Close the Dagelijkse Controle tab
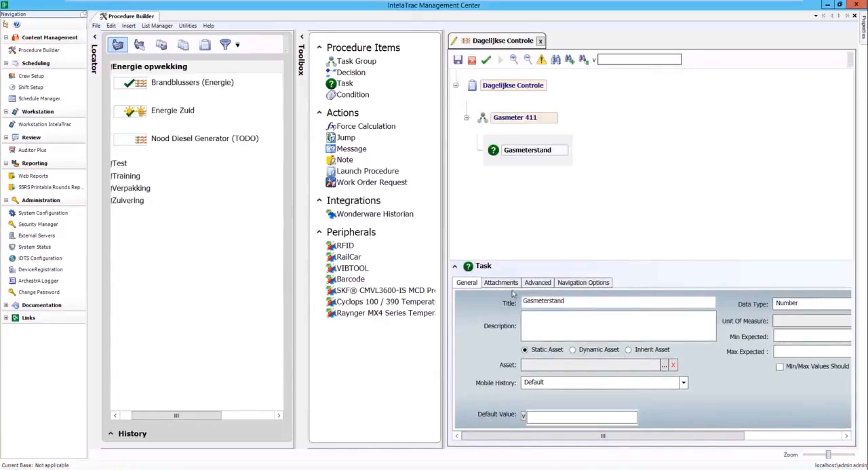This screenshot has height=470, width=868. 540,41
